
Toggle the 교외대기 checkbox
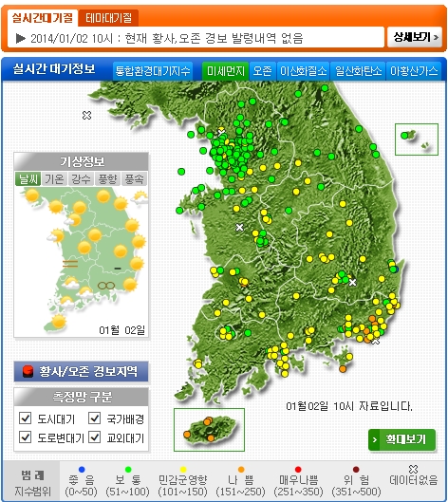[x=94, y=437]
